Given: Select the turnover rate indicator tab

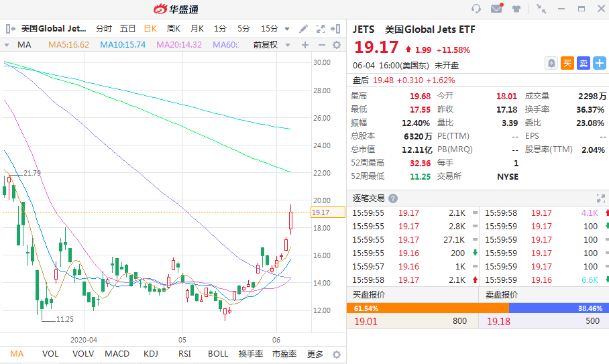Looking at the screenshot, I should [251, 354].
